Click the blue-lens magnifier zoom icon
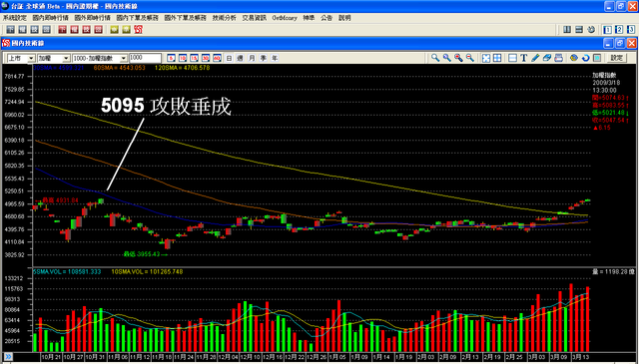 (x=446, y=58)
